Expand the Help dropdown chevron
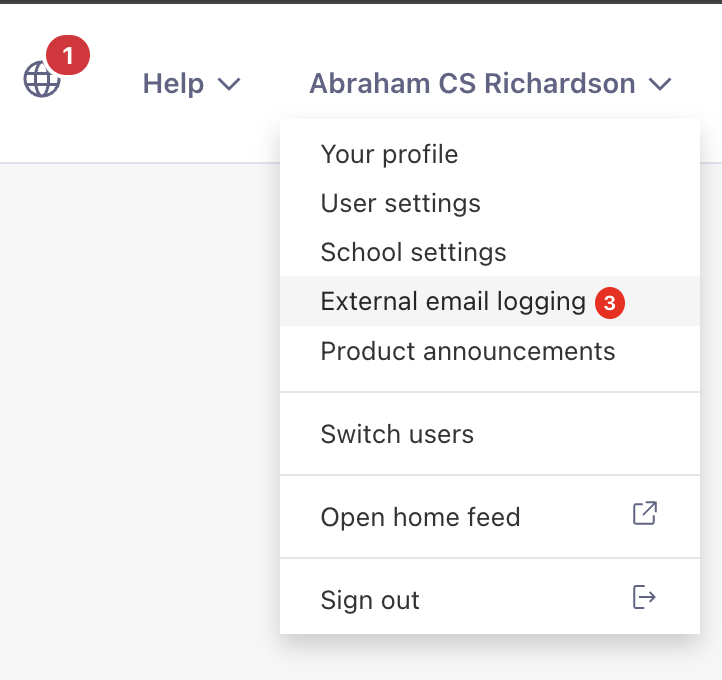This screenshot has height=680, width=722. pos(229,84)
